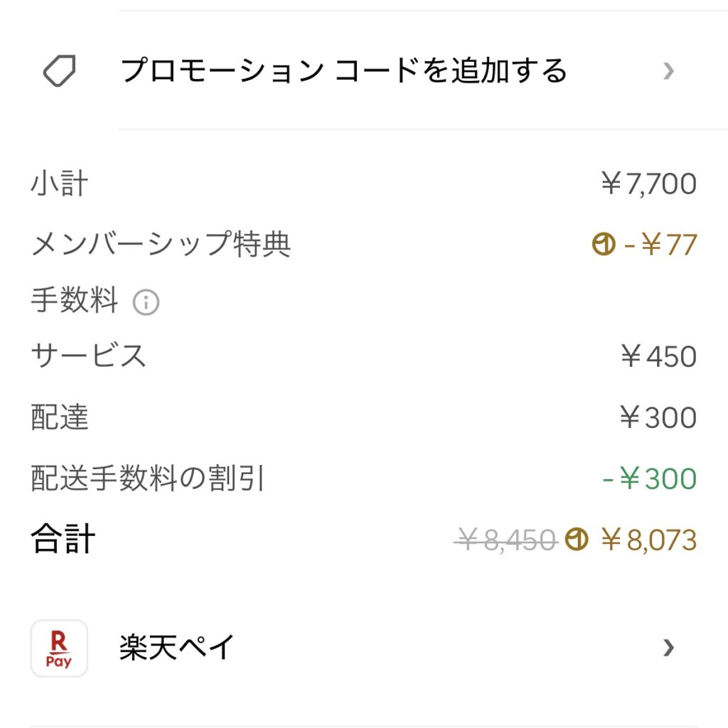Viewport: 728px width, 728px height.
Task: Tap the 配達 delivery fee ¥300
Action: (x=658, y=417)
